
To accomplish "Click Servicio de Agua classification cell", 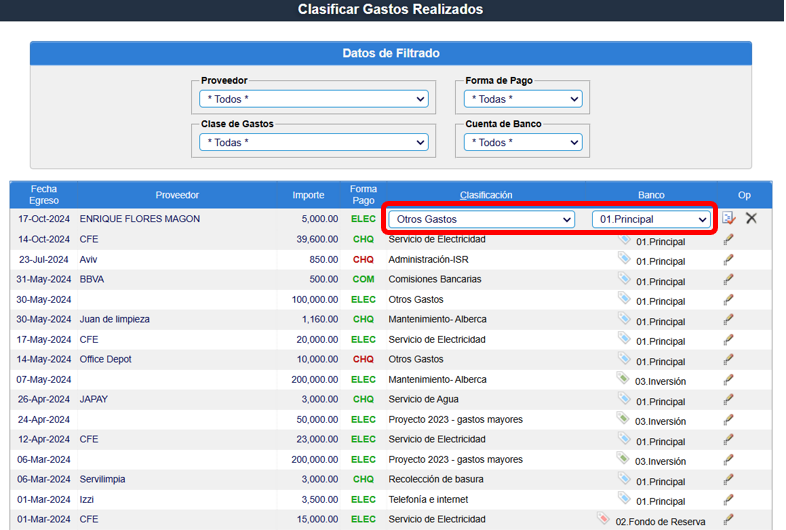I will (424, 400).
